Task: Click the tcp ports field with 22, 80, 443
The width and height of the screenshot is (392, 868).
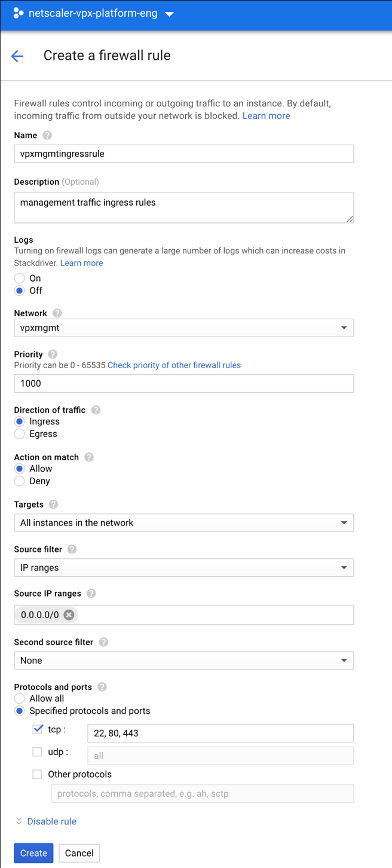Action: click(220, 733)
